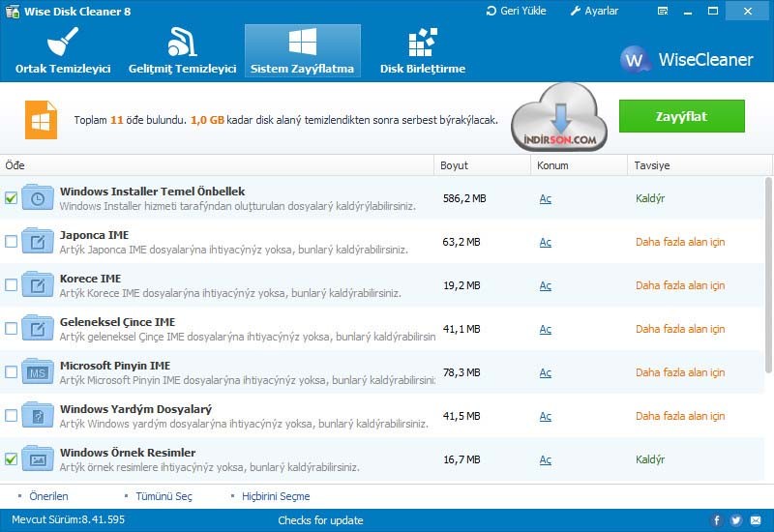
Task: Click Aç link for Japonca IME
Action: pos(545,243)
